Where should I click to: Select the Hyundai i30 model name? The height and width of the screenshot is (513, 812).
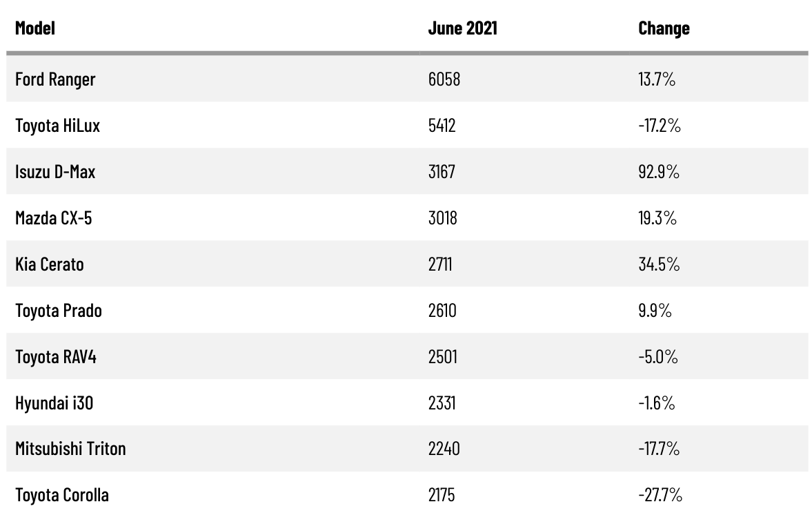(54, 403)
